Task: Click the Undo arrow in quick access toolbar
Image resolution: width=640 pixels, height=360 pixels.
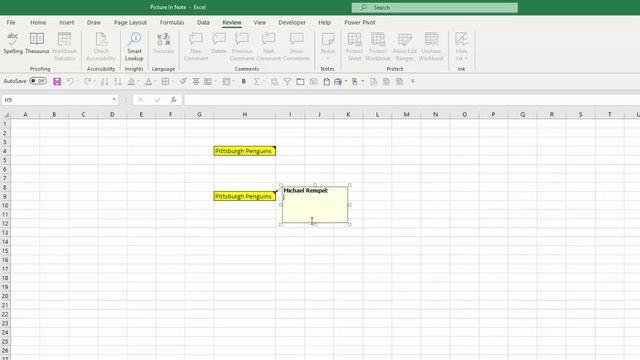Action: pos(70,82)
